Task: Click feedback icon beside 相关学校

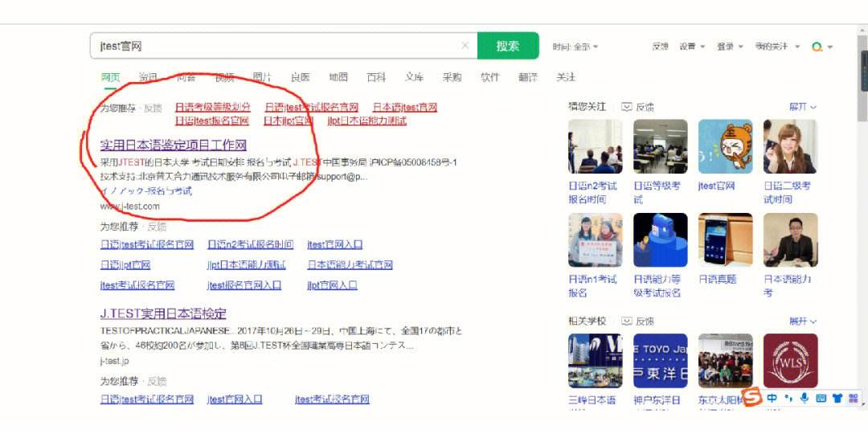Action: [x=627, y=321]
